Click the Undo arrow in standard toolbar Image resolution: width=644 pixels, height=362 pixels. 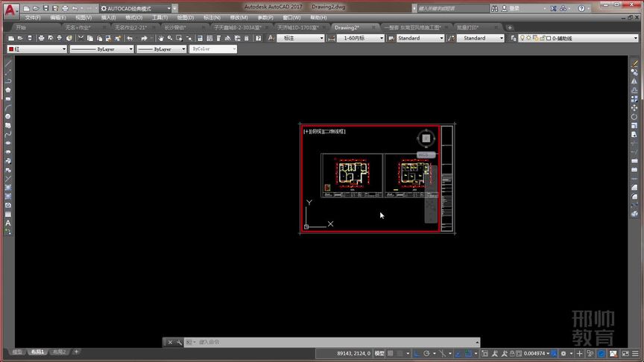click(130, 38)
